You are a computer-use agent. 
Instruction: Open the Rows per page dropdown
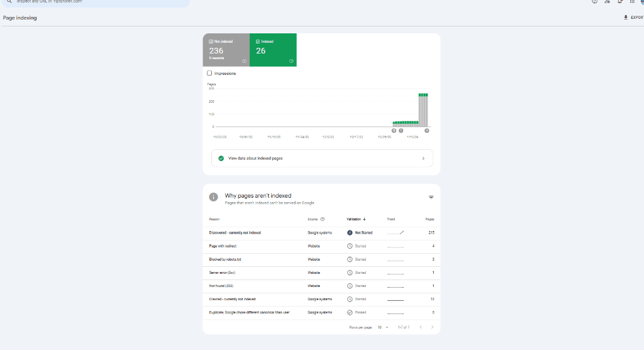[x=383, y=327]
